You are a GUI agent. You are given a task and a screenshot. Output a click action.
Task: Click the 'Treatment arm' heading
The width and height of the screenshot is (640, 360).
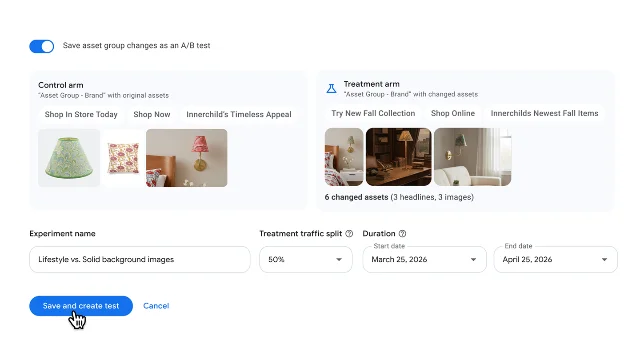(371, 84)
